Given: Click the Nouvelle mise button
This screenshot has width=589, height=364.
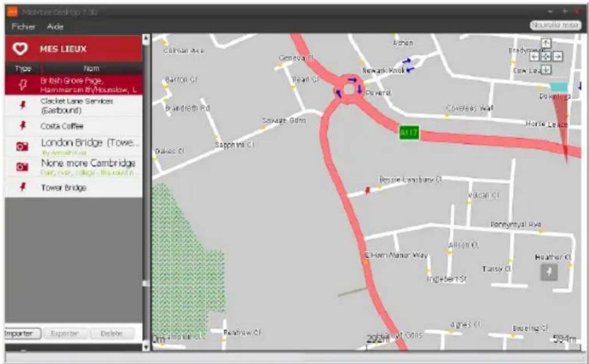Looking at the screenshot, I should [555, 25].
